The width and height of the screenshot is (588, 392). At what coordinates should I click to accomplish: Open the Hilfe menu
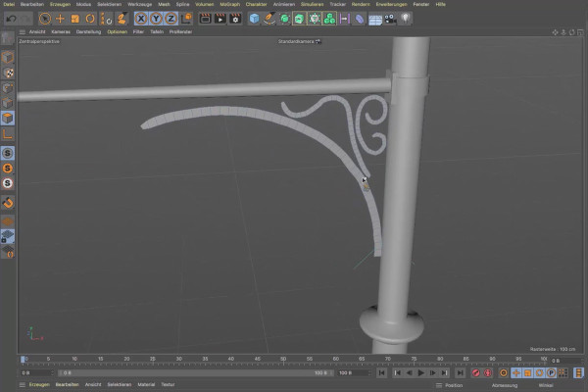[x=441, y=4]
